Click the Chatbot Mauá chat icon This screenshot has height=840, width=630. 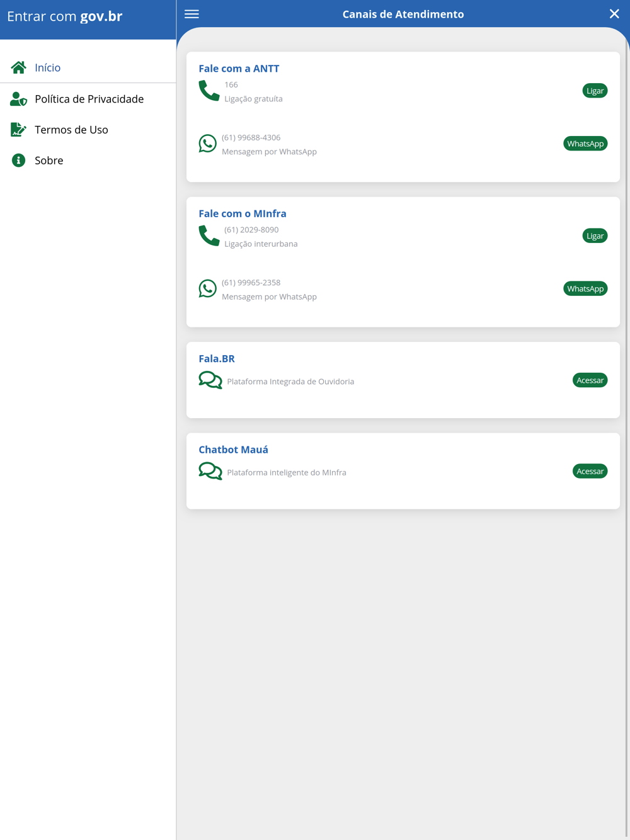[210, 471]
